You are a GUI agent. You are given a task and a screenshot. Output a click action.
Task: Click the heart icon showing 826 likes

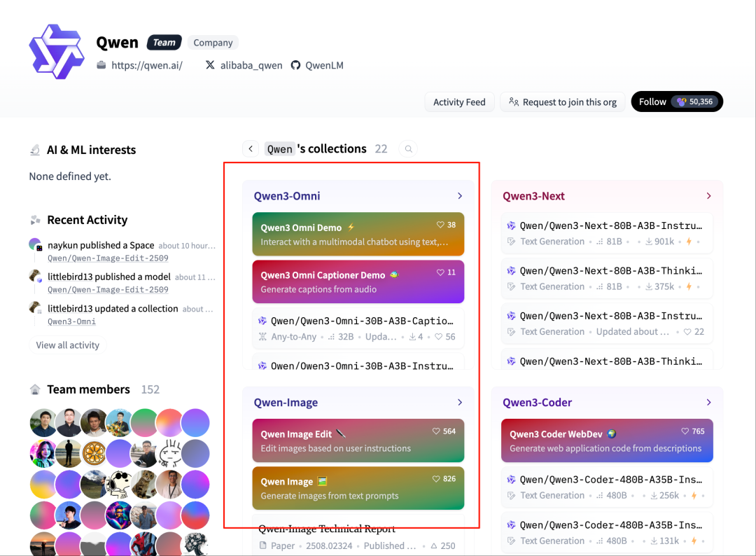coord(436,479)
